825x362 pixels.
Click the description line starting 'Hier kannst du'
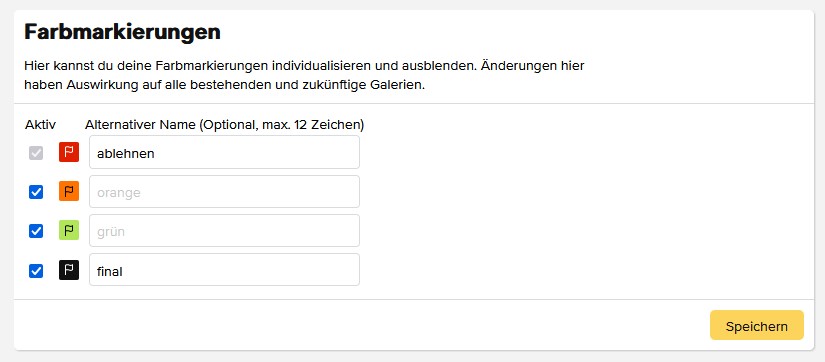coord(304,67)
